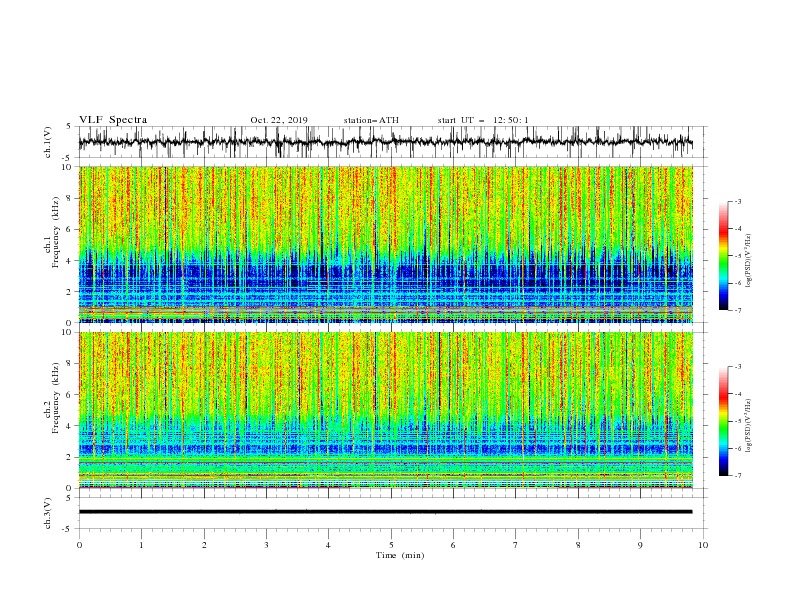
Task: Click the -5 tick on ch.3(V) axis
Action: 68,529
